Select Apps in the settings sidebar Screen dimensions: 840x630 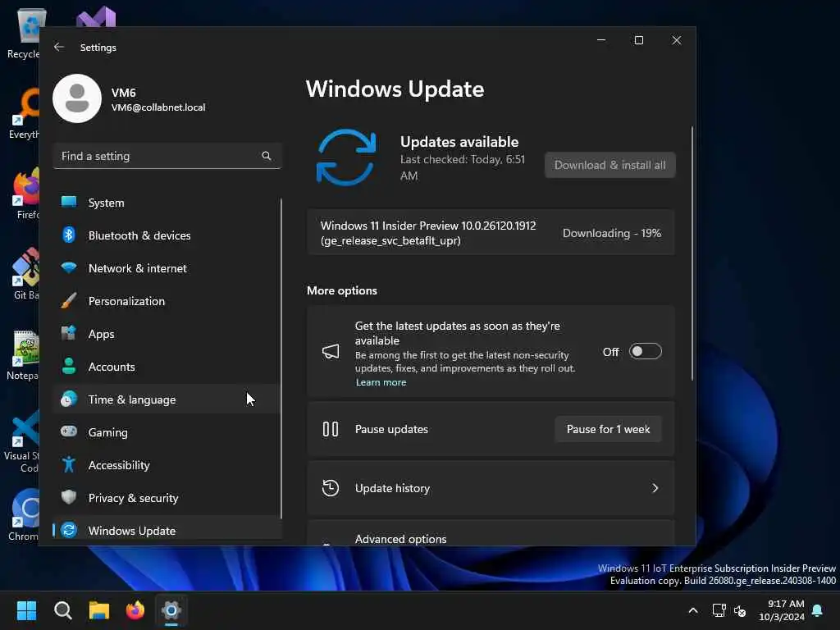tap(167, 334)
